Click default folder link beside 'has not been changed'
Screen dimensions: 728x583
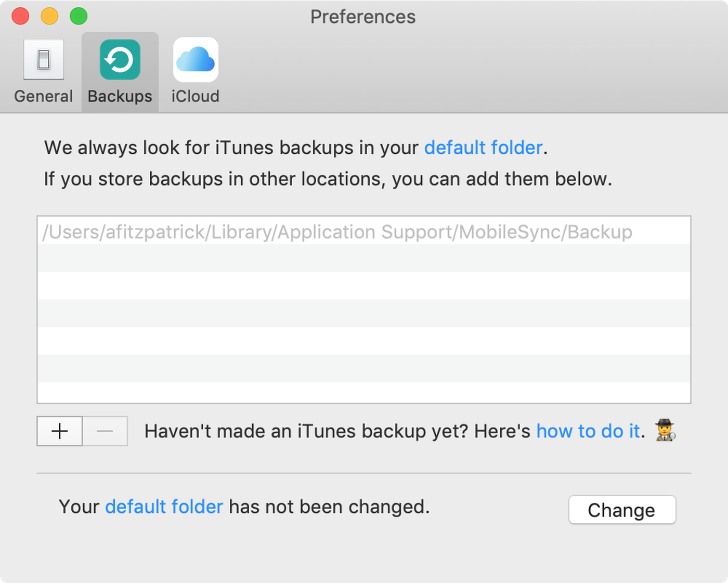click(x=164, y=507)
